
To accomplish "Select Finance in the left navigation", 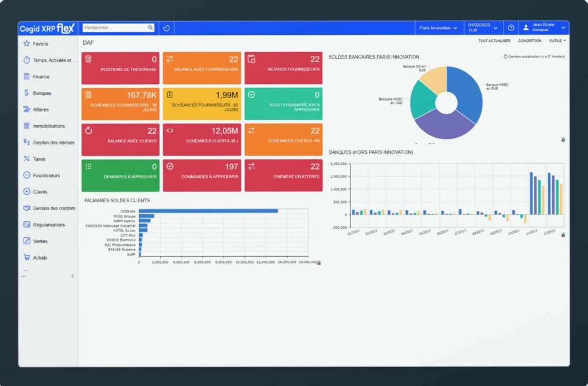I will click(41, 76).
